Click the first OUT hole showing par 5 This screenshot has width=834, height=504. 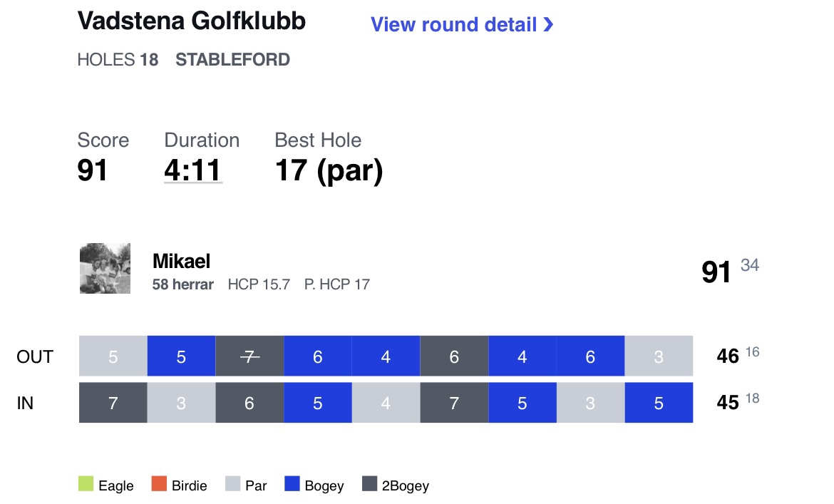113,356
